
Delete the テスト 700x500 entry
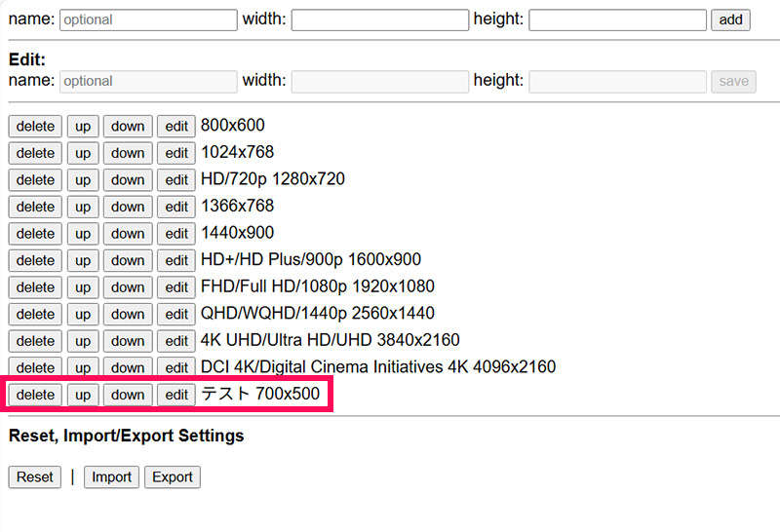pos(35,395)
